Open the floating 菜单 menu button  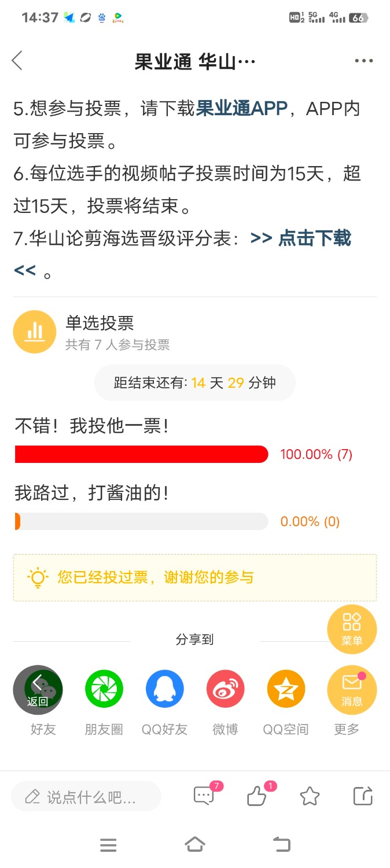tap(352, 629)
